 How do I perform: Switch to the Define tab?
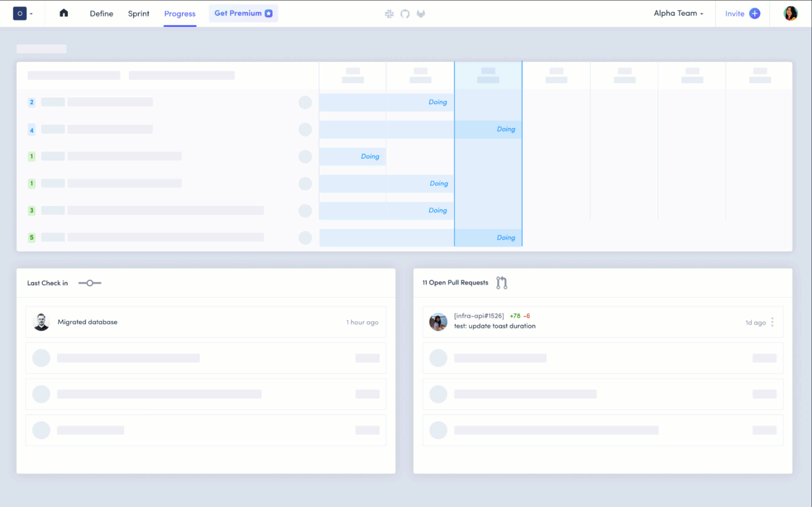click(101, 14)
